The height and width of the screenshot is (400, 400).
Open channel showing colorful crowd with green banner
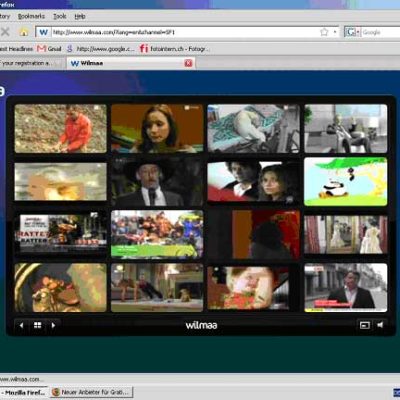(x=157, y=234)
